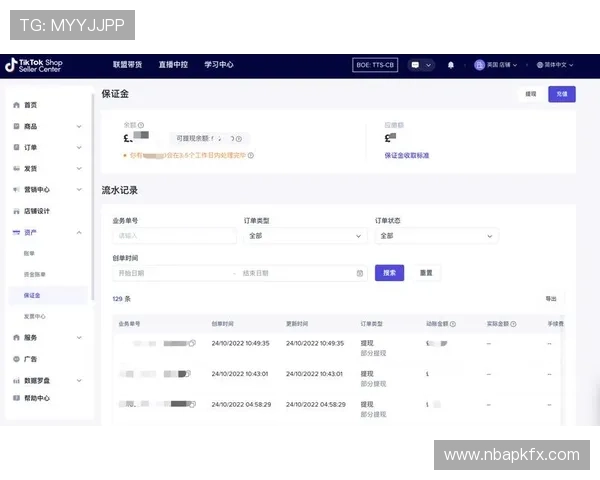Click the 店铺设计 store icon
This screenshot has height=480, width=600.
(x=16, y=211)
